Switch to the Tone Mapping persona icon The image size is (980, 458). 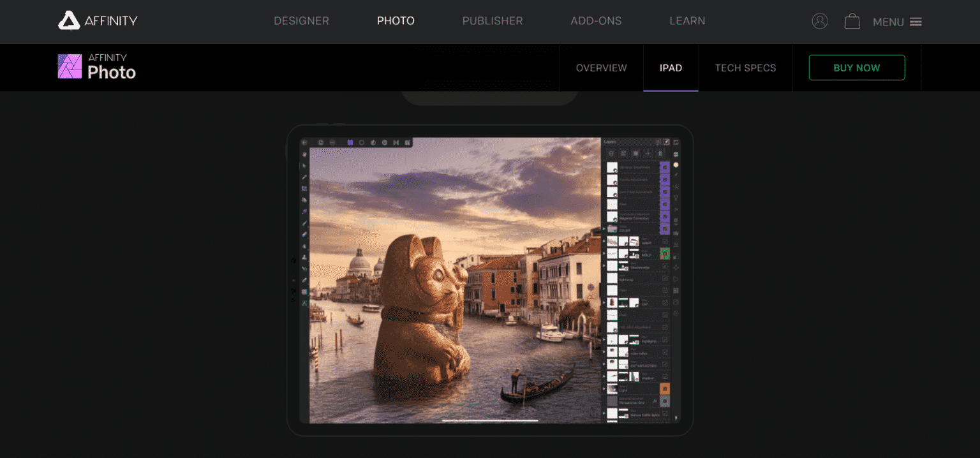[396, 143]
